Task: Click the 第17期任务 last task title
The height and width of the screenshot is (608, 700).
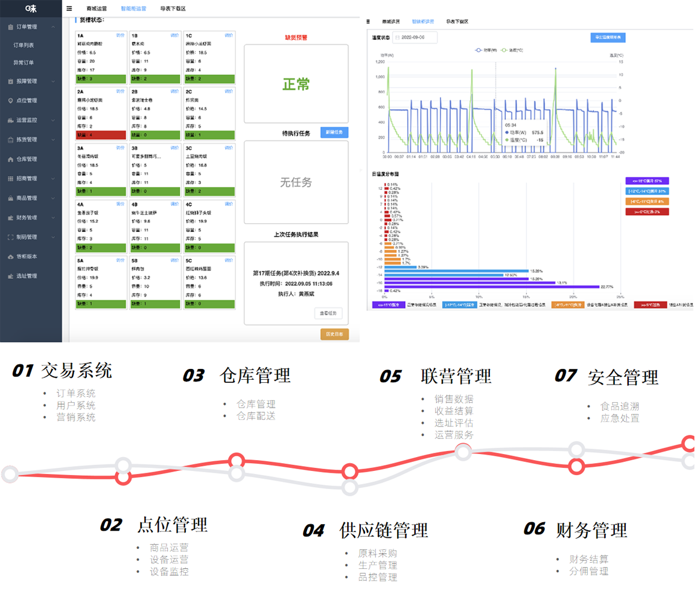Action: (296, 274)
